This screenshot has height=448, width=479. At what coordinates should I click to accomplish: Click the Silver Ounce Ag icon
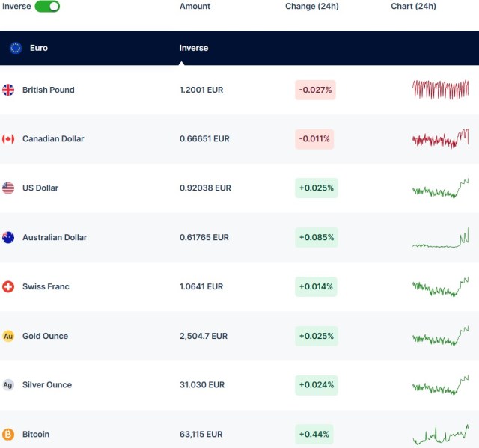8,385
